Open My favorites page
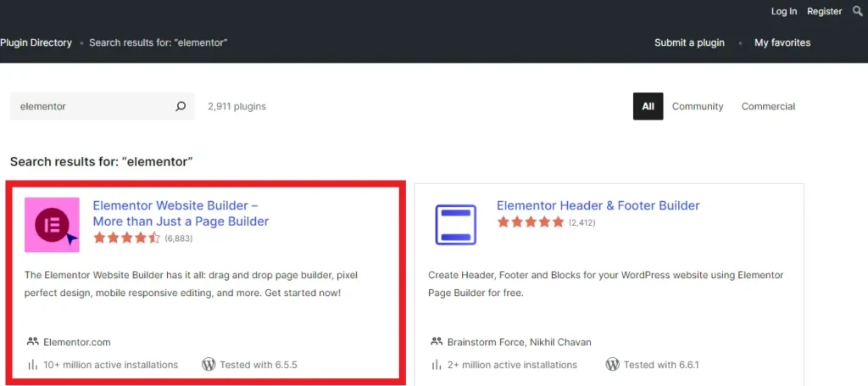 click(x=782, y=42)
